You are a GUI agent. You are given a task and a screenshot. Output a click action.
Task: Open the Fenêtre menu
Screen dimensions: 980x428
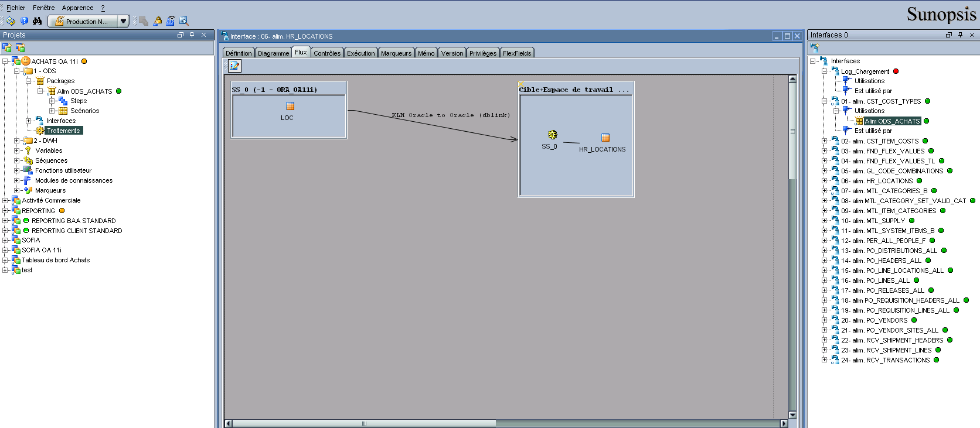coord(44,8)
